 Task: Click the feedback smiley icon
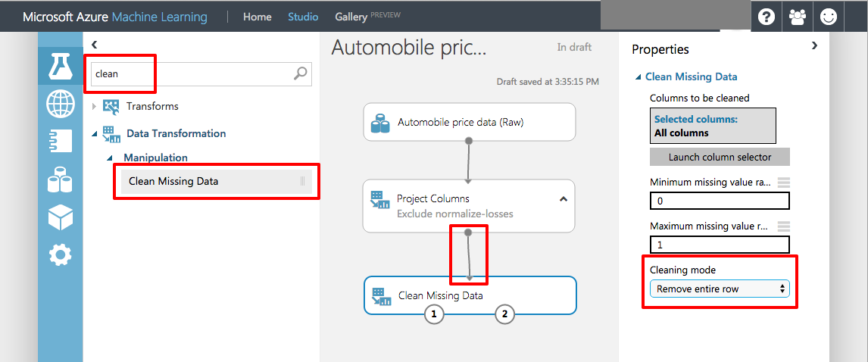click(829, 17)
